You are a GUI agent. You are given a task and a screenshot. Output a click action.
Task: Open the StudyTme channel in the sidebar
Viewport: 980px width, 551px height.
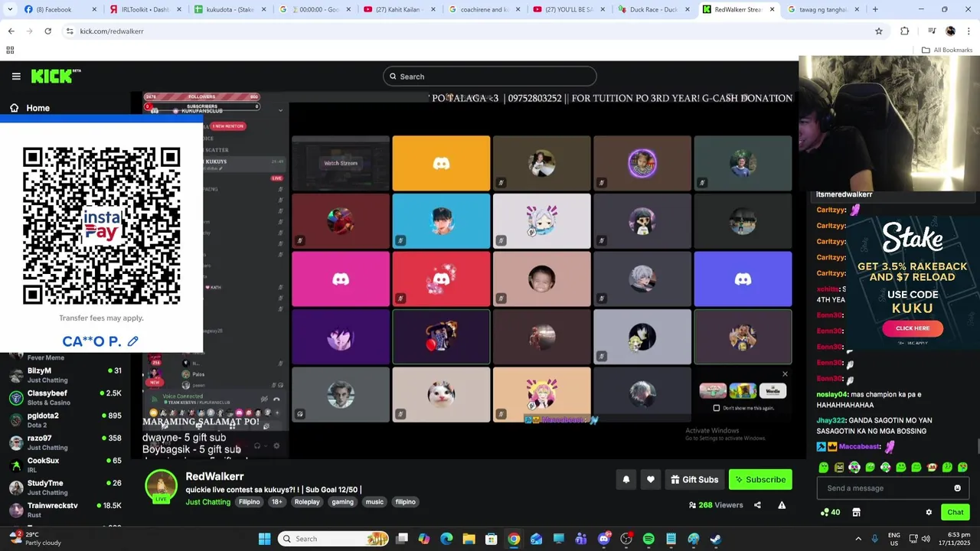(65, 487)
